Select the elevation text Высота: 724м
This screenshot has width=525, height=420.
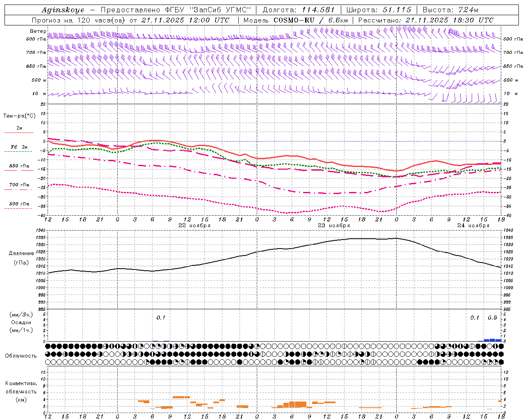[450, 10]
